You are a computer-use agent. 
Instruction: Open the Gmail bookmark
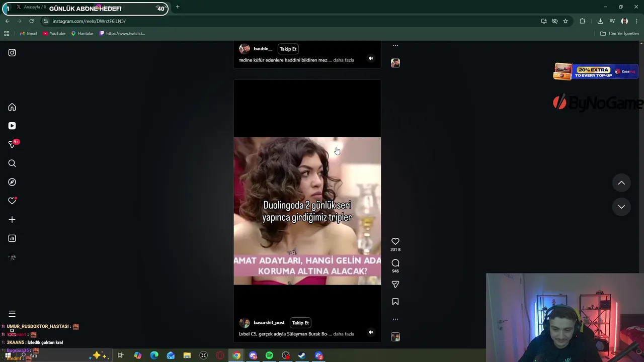pos(28,34)
